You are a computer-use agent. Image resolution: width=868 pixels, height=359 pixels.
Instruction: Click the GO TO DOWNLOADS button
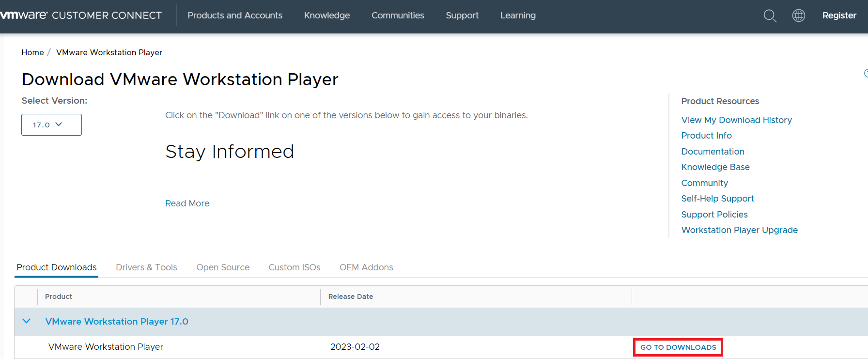pos(678,347)
